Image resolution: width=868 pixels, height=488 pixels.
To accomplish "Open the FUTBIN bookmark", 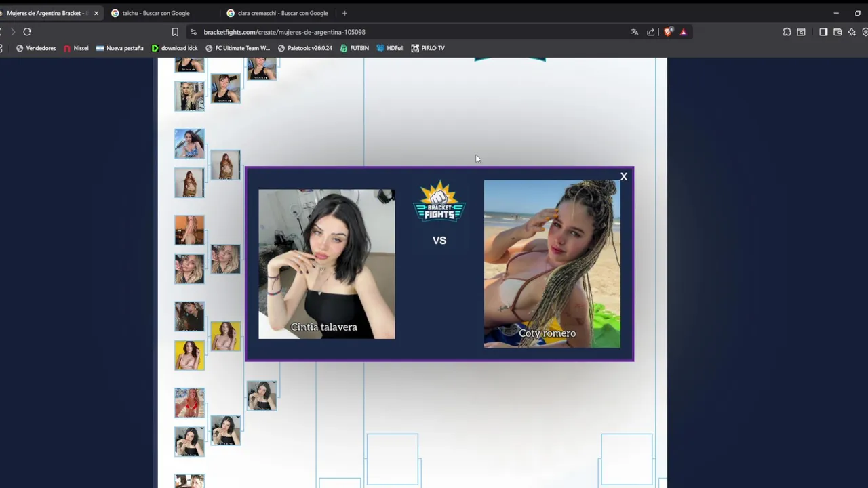I will (x=355, y=48).
